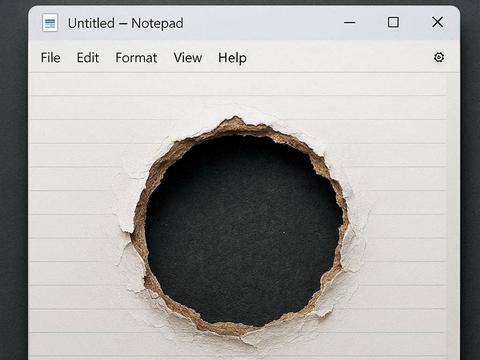This screenshot has width=480, height=360.
Task: Open the Edit menu
Action: pyautogui.click(x=88, y=58)
